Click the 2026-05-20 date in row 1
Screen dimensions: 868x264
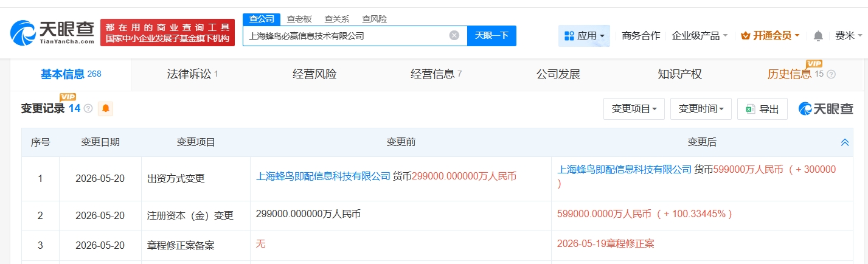(100, 179)
